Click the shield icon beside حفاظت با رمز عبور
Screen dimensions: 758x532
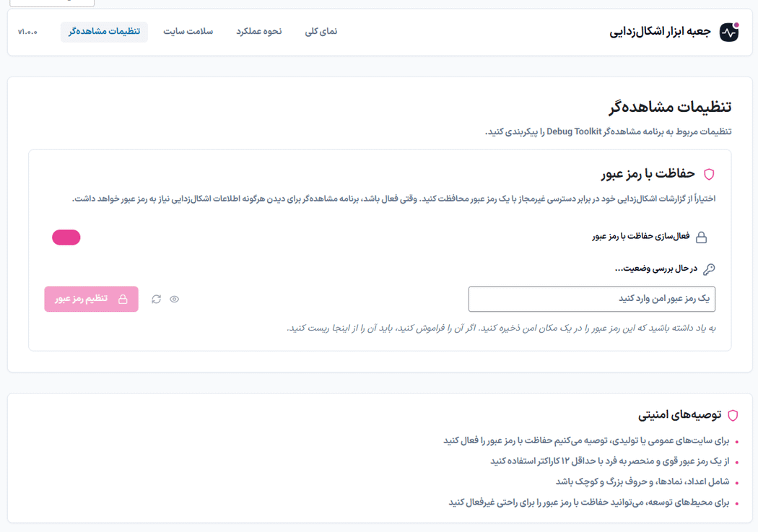click(709, 174)
